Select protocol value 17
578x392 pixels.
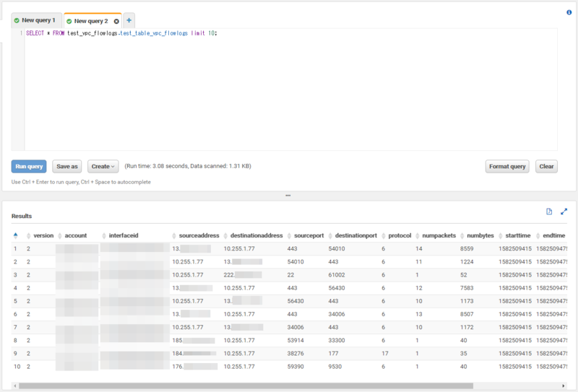tap(385, 353)
